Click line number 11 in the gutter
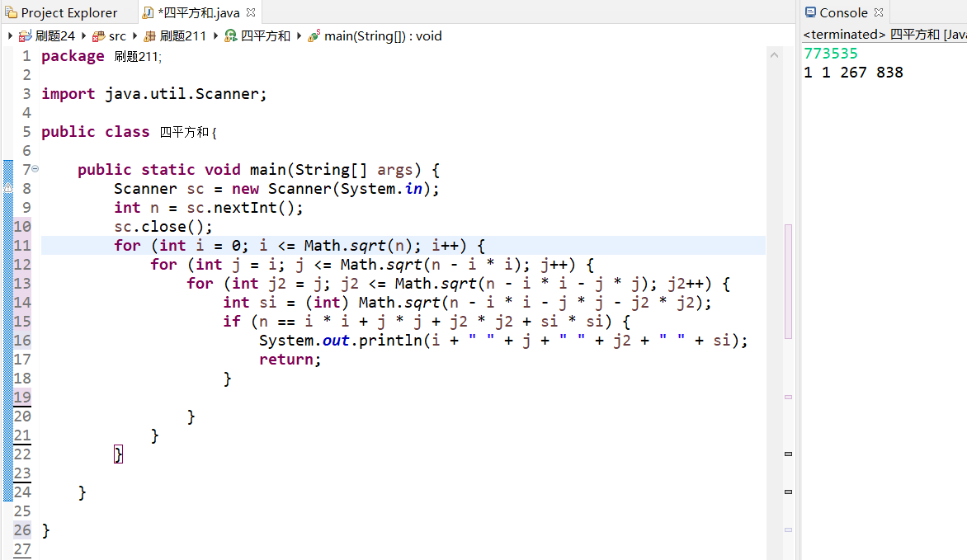The width and height of the screenshot is (967, 560). 22,246
